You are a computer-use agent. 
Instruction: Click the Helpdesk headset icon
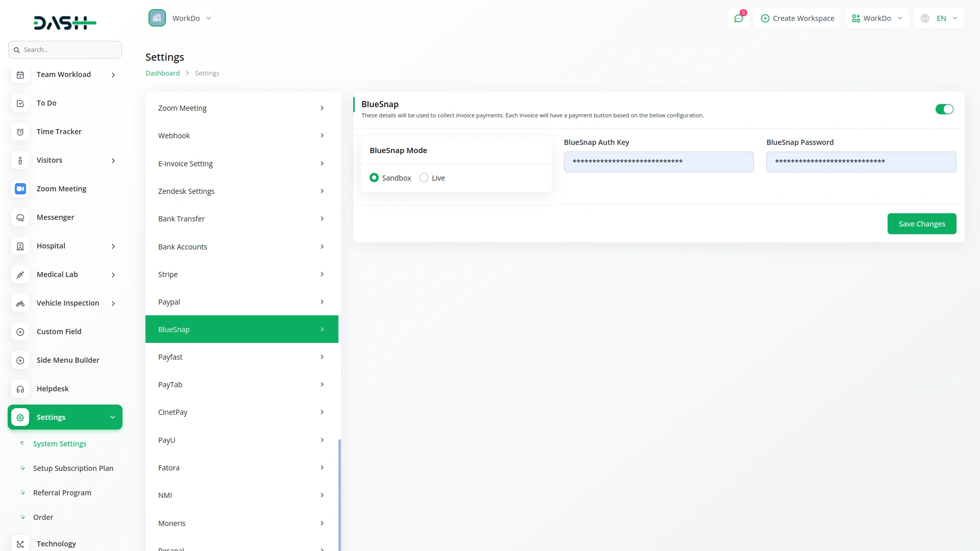20,389
